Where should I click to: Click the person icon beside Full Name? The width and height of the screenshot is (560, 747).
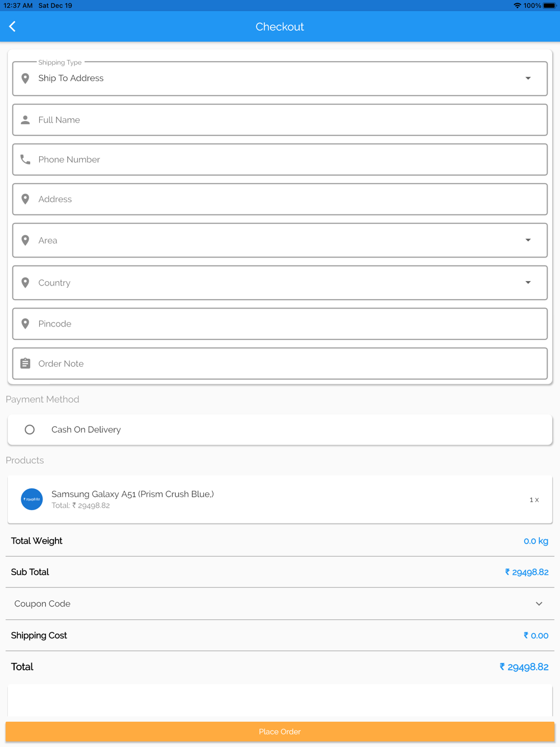[25, 120]
